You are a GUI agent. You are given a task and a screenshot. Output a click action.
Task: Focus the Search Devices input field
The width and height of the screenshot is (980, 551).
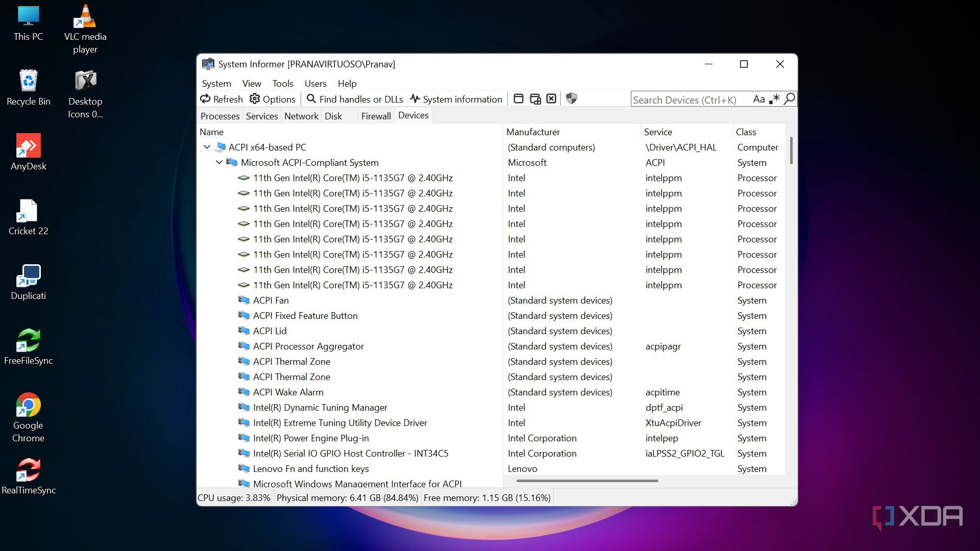[691, 99]
